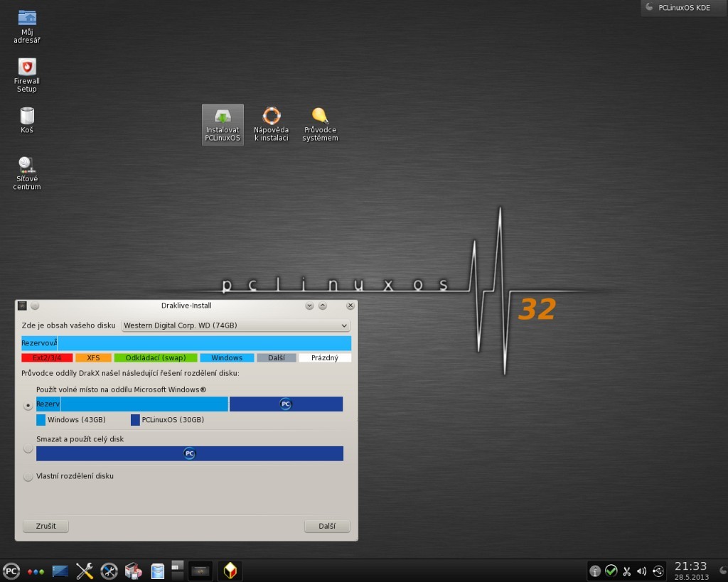
Task: Choose the "Vlastní rozdělení disku" radio option
Action: [28, 477]
